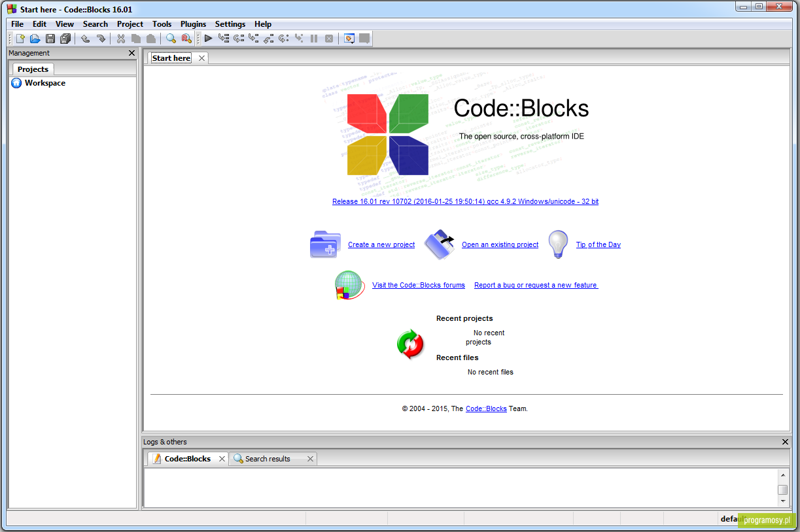The height and width of the screenshot is (532, 800).
Task: Open Replace with the red R magnifier icon
Action: pyautogui.click(x=186, y=39)
